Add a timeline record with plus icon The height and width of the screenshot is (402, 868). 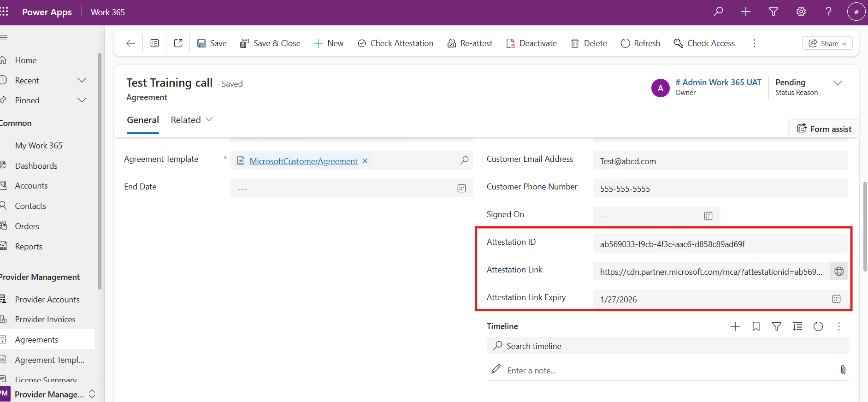[x=735, y=326]
